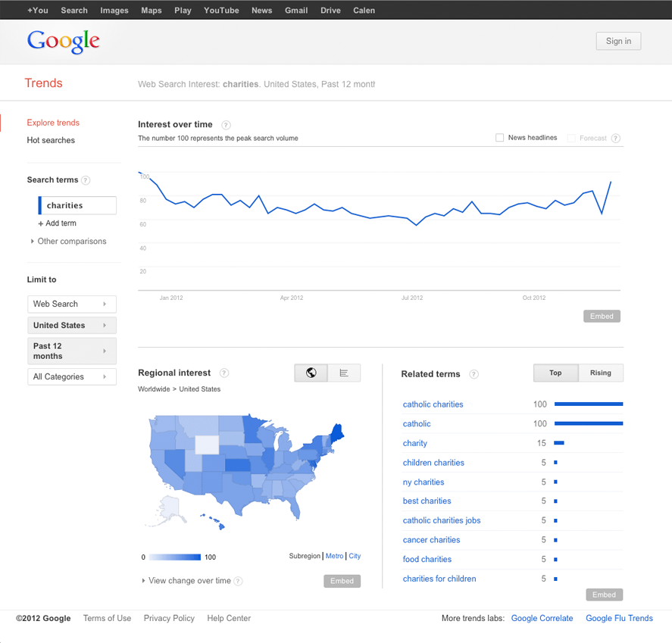Click the charity 15 interest bar
Viewport: 672px width, 643px height.
559,443
